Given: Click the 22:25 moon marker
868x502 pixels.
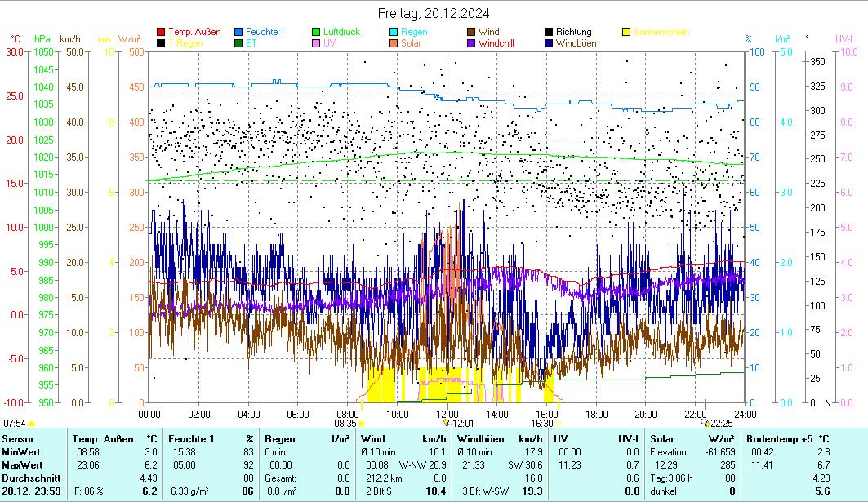Looking at the screenshot, I should click(x=707, y=423).
